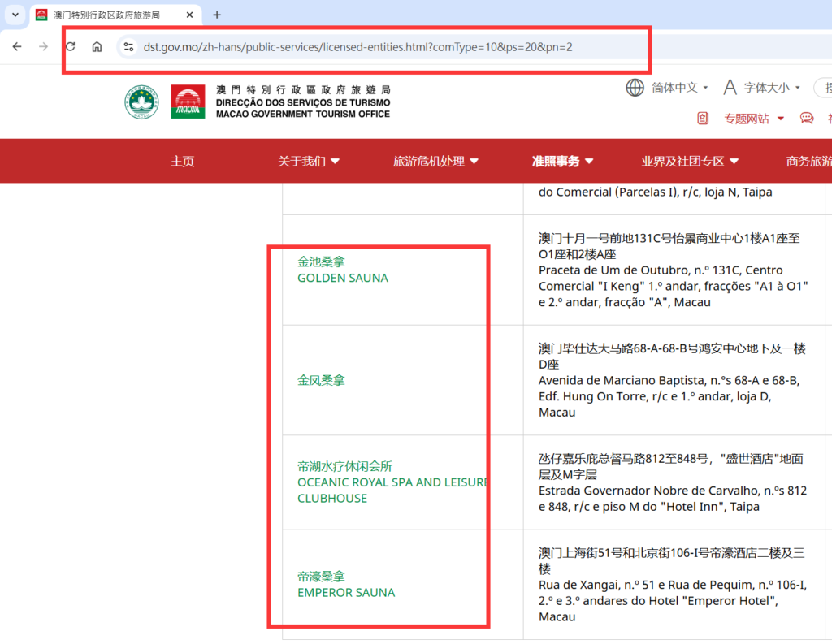
Task: Select the Praceta de Um de Outubro address
Action: click(673, 287)
